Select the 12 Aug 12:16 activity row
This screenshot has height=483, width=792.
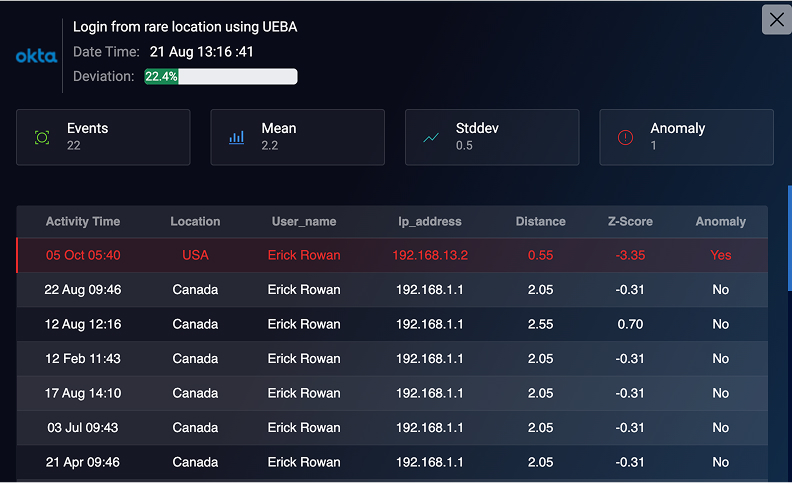[392, 324]
